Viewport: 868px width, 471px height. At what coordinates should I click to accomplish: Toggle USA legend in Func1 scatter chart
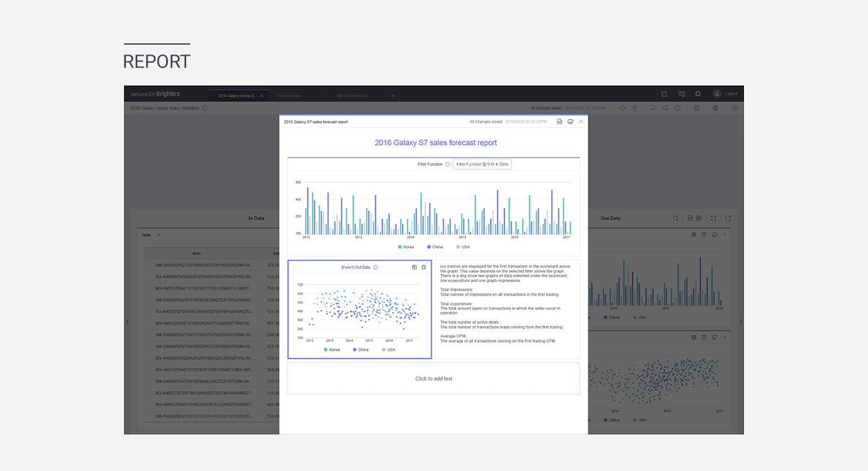389,350
